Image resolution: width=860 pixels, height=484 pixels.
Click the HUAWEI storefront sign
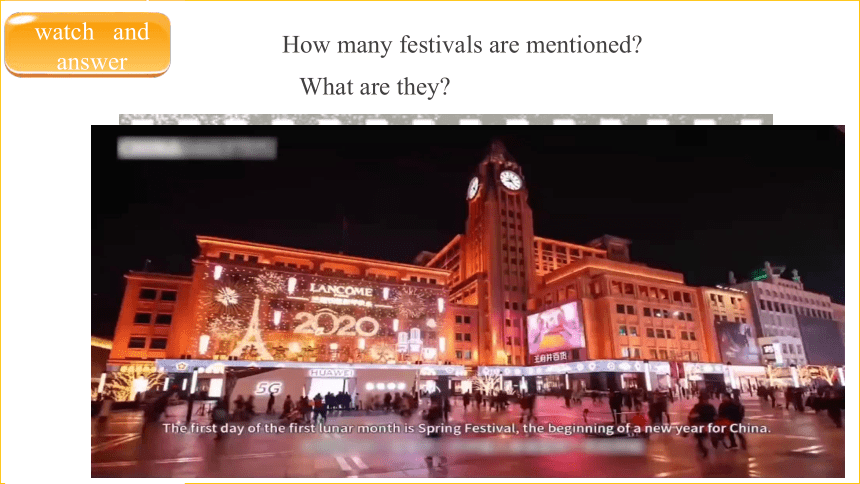coord(331,373)
